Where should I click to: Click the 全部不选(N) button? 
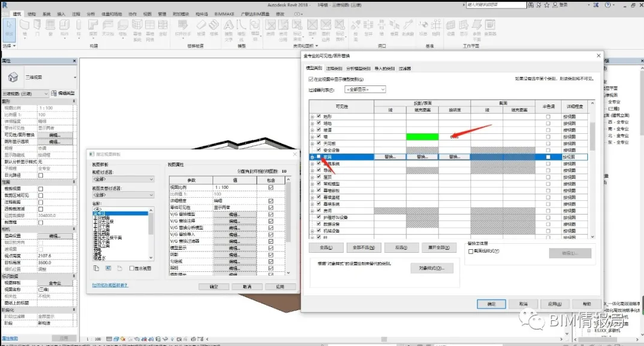click(x=363, y=247)
